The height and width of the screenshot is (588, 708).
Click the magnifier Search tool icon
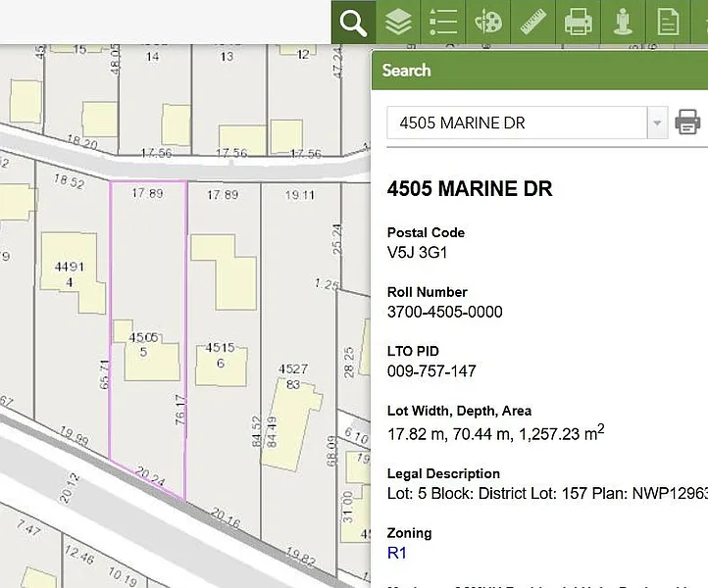coord(353,22)
